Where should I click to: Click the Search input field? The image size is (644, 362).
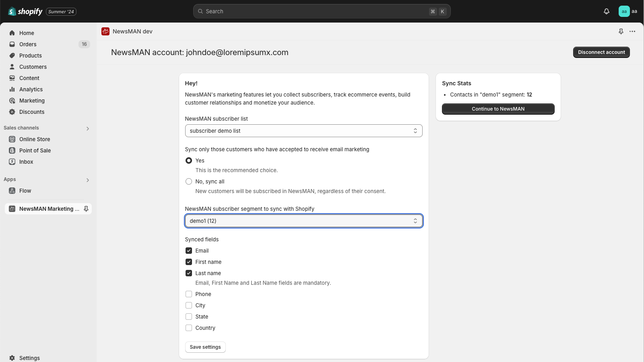click(322, 11)
